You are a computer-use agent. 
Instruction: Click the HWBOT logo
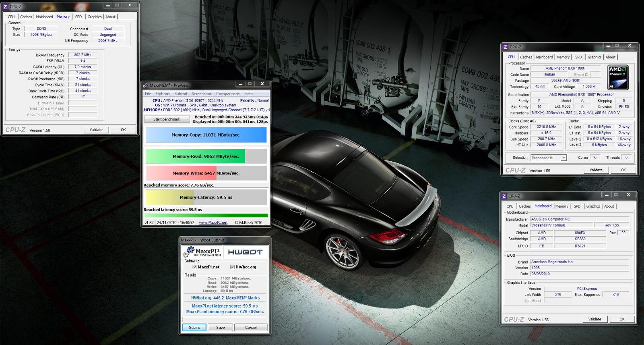pos(245,252)
